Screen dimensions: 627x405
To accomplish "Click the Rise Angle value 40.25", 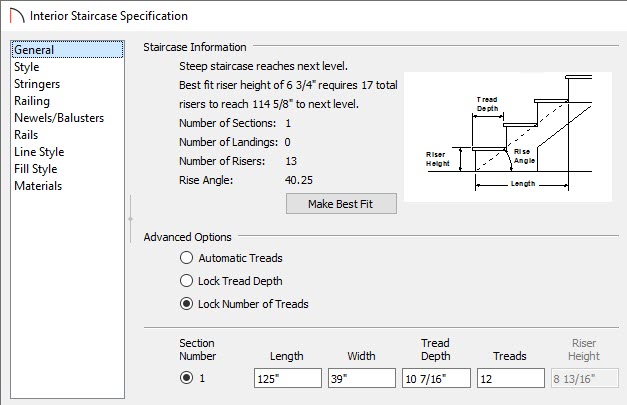I will click(x=299, y=180).
